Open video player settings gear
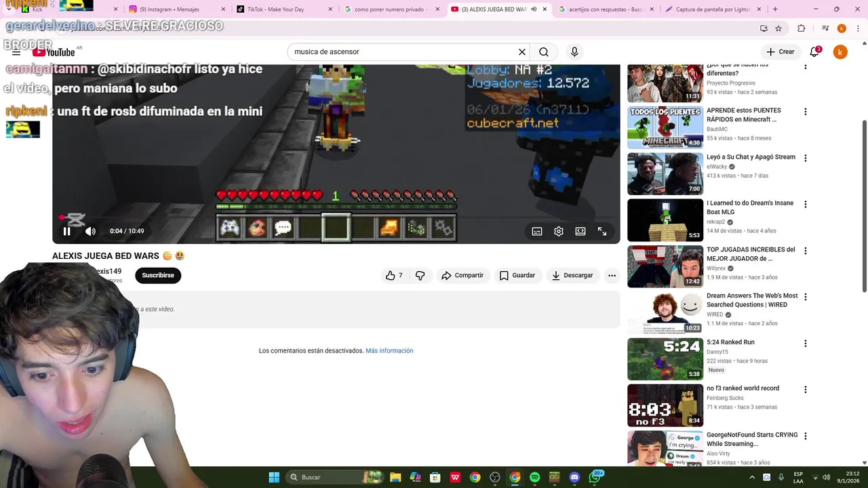This screenshot has width=868, height=488. point(559,231)
